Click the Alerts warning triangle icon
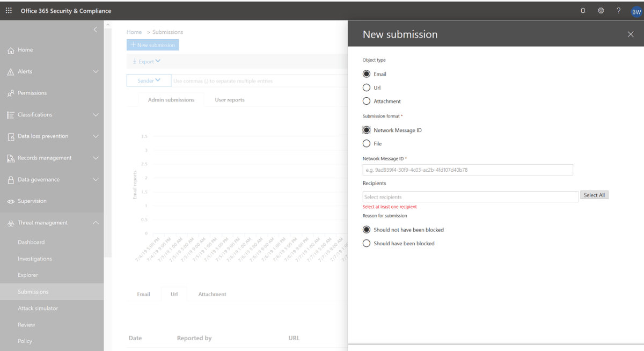Screen dimensions: 644x351 tap(11, 72)
